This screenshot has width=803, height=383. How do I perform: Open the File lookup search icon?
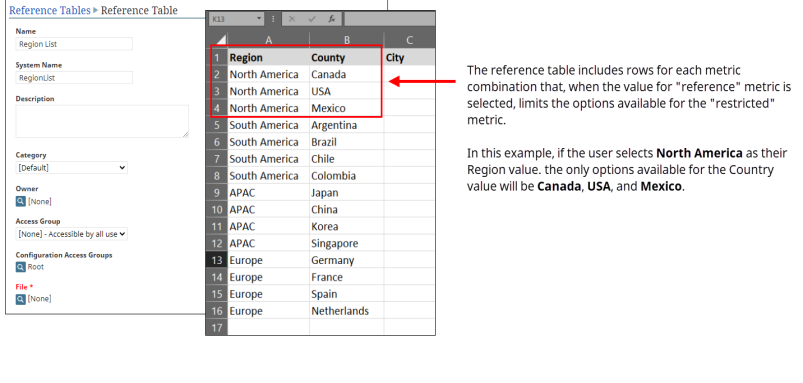pos(20,299)
